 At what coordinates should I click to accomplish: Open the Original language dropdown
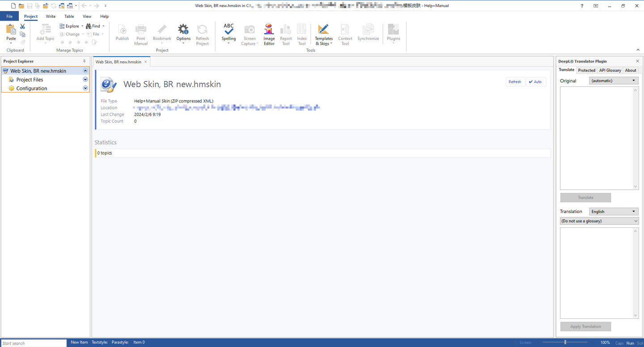614,81
